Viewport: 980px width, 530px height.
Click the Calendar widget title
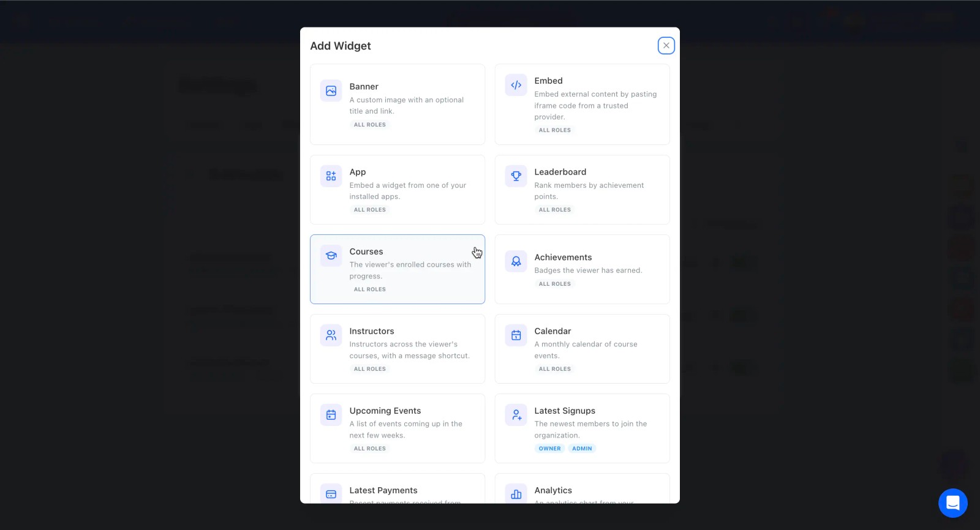click(x=552, y=331)
